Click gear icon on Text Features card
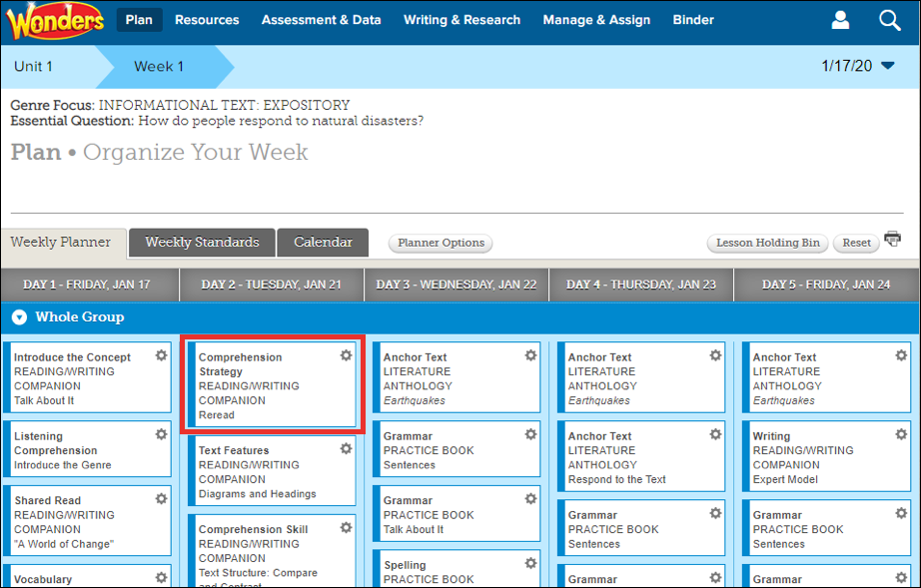This screenshot has height=588, width=921. 346,449
